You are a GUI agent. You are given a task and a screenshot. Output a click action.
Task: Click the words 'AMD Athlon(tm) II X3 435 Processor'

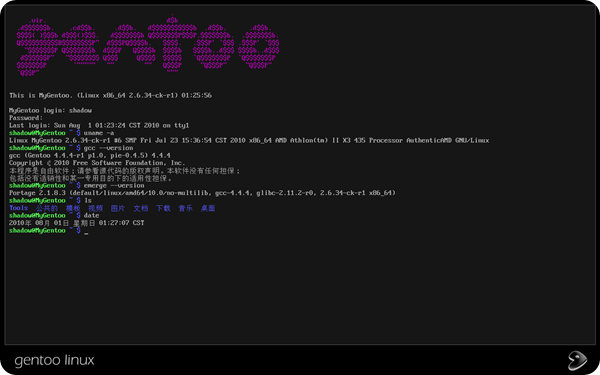[339, 140]
